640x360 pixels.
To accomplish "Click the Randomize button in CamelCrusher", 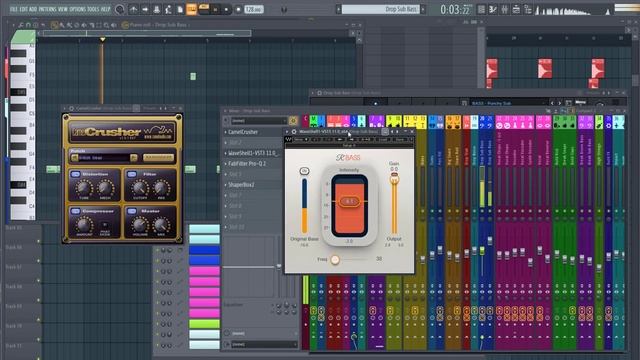I will coord(158,158).
